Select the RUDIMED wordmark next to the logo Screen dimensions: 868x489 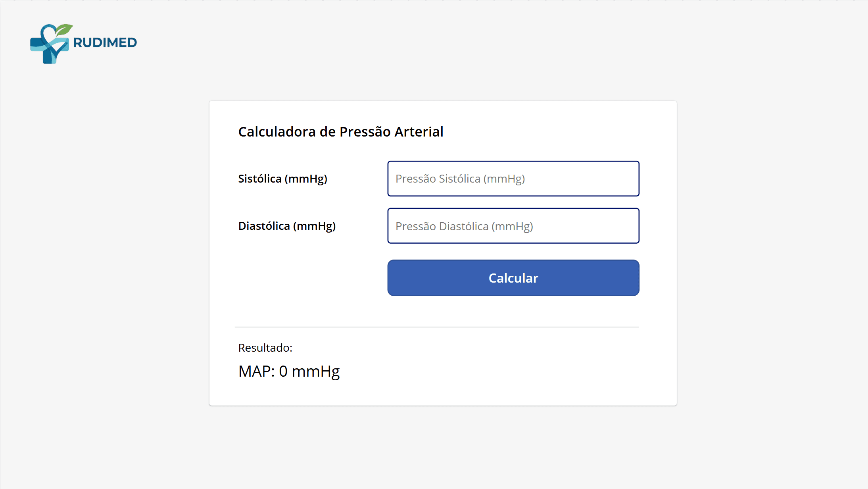105,42
